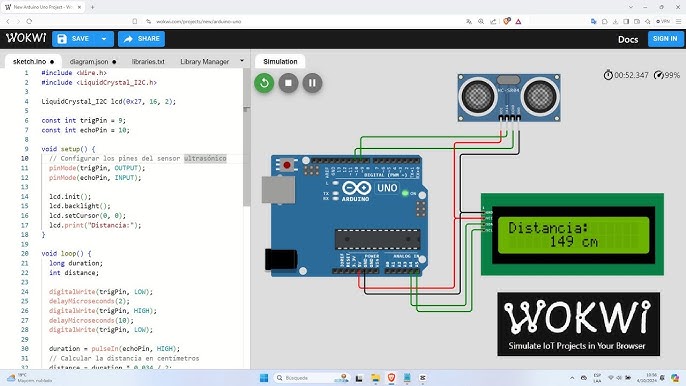
Task: Open the Windows Start menu
Action: (x=264, y=378)
